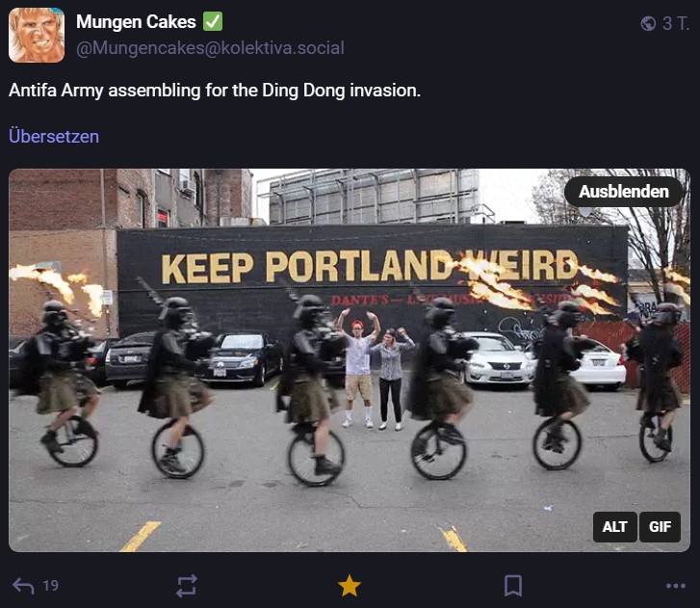700x608 pixels.
Task: Click the reply arrow icon
Action: pos(23,585)
